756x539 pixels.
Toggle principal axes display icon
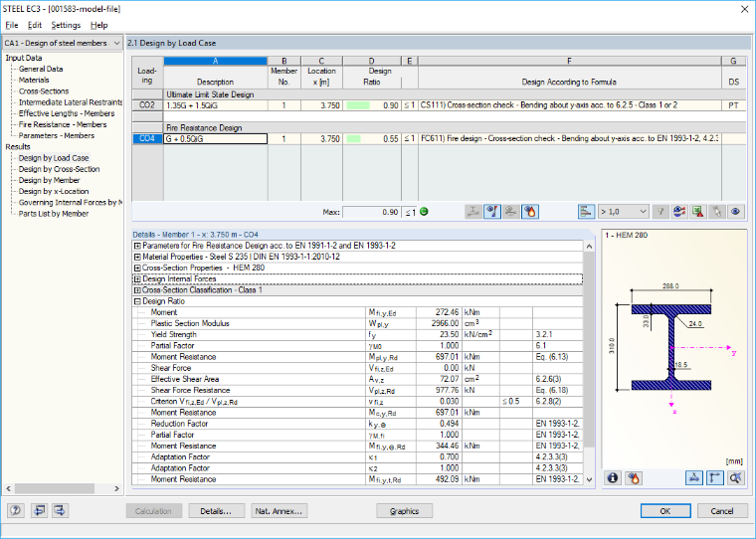[714, 477]
